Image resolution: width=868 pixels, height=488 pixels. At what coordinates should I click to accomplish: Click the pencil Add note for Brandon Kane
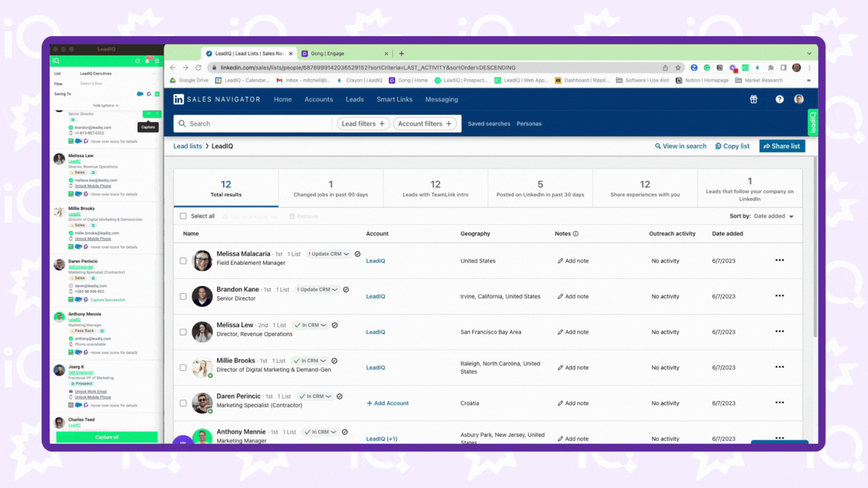tap(561, 296)
